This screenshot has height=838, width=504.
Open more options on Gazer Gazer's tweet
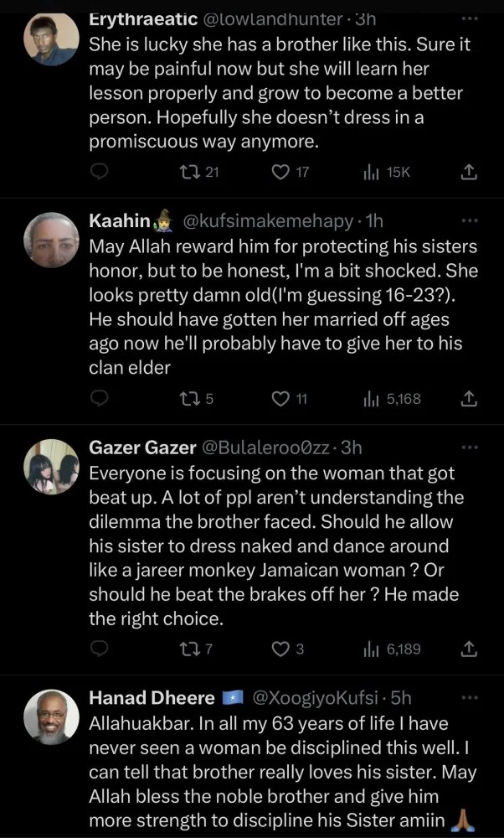(468, 447)
